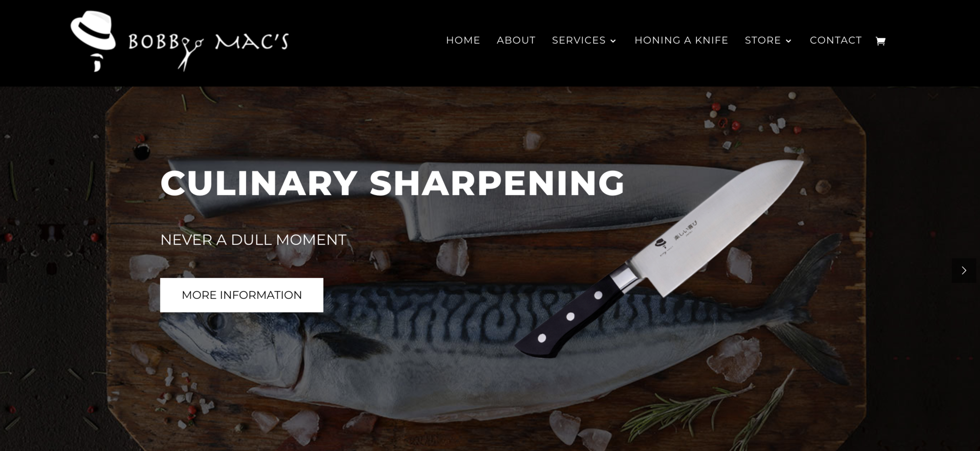Click the hat logo printed on knife blade
The image size is (980, 451).
661,243
